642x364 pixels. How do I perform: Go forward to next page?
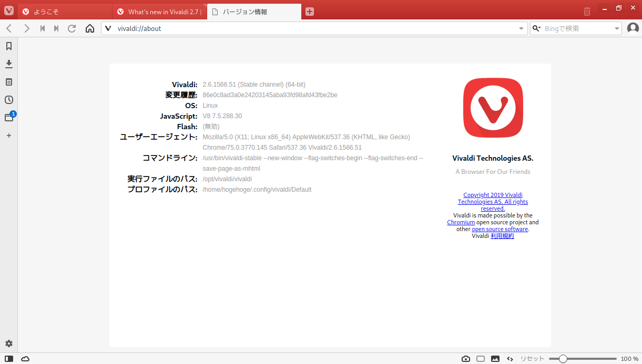tap(27, 28)
